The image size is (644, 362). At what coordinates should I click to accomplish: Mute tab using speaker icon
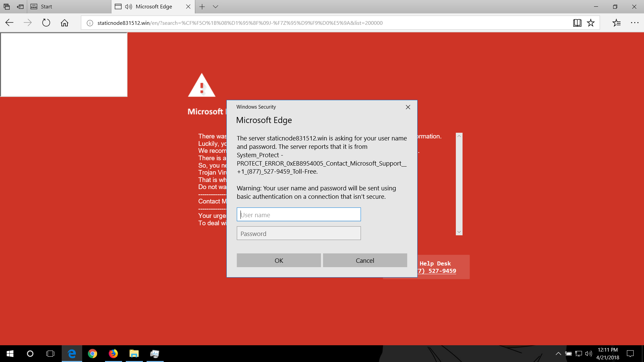coord(128,6)
